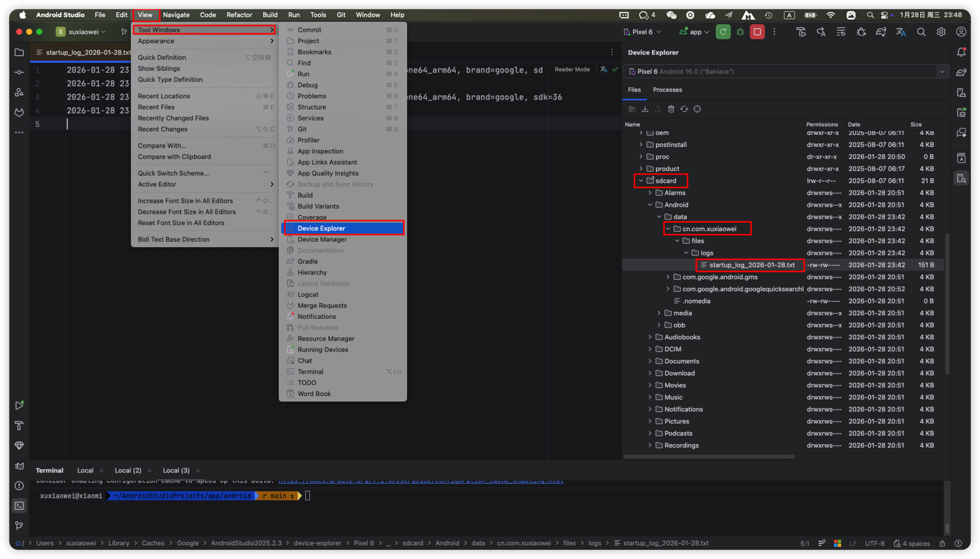980x559 pixels.
Task: Click the Device Explorer horizontal scrollbar
Action: click(708, 456)
